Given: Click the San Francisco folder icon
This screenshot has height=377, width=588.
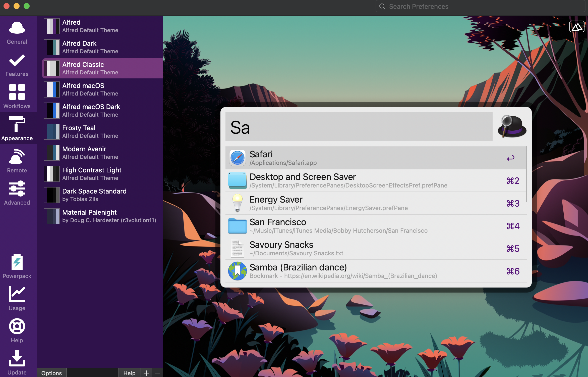Looking at the screenshot, I should coord(237,226).
